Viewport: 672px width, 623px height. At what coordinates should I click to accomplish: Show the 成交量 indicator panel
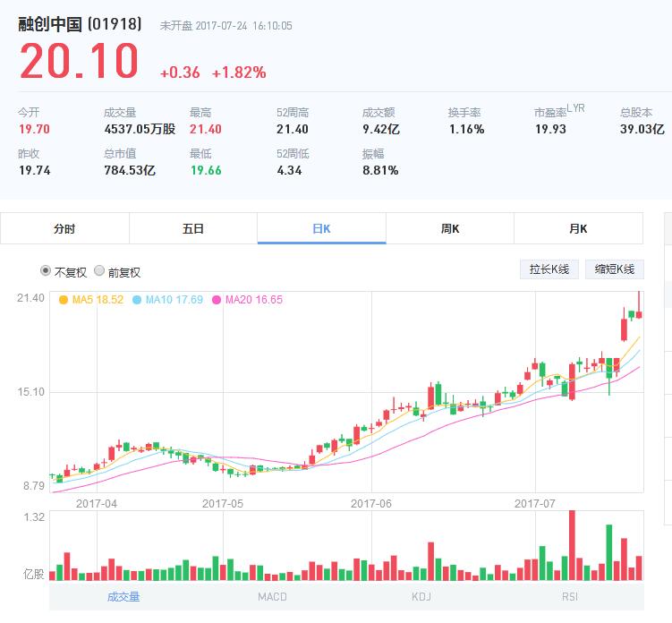(123, 596)
